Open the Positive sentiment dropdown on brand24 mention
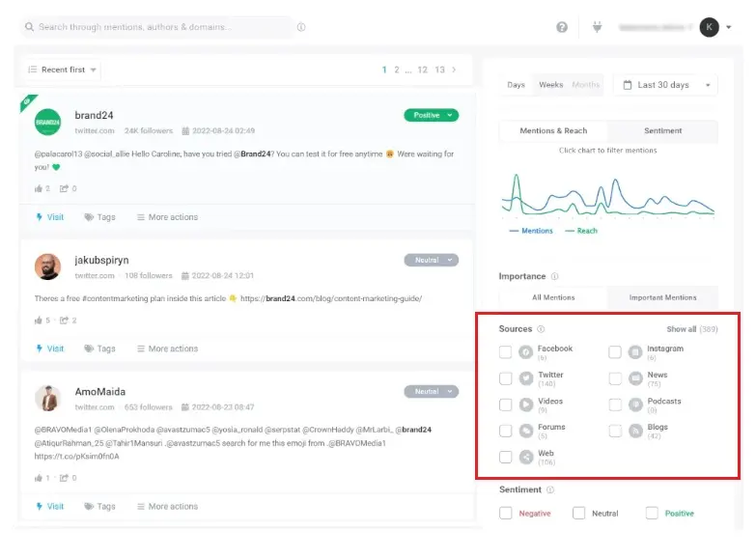Screen dimensions: 756x559 point(431,115)
